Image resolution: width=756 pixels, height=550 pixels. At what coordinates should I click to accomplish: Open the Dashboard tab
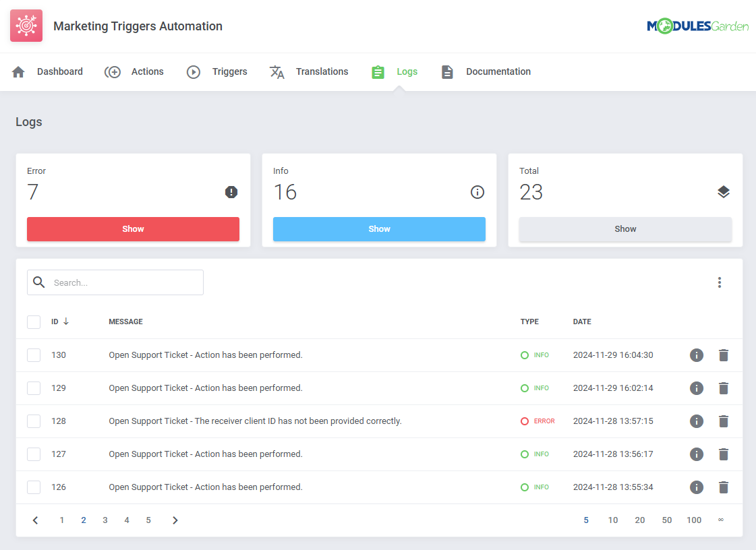click(x=47, y=72)
